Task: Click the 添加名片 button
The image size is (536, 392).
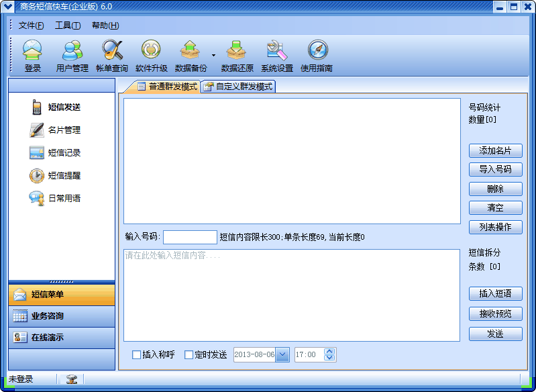Action: point(495,150)
